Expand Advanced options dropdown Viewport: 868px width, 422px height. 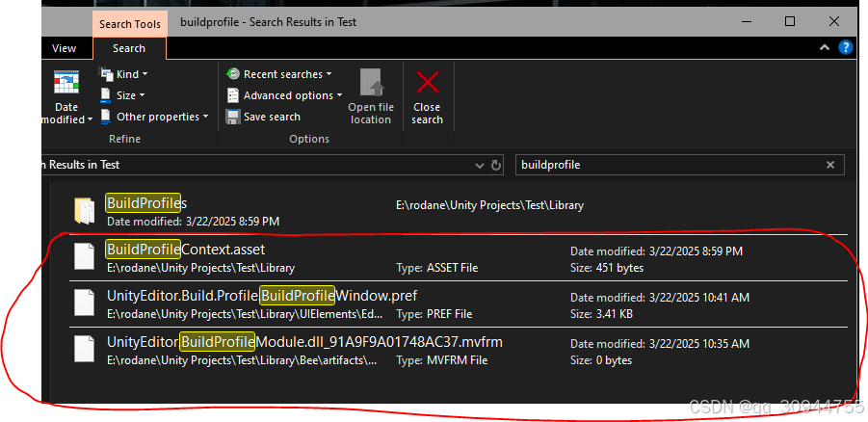(x=285, y=95)
